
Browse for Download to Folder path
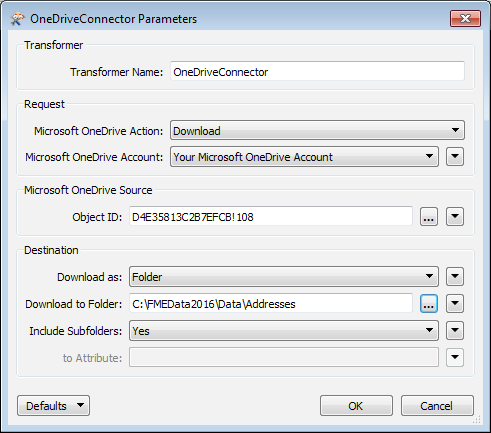429,304
